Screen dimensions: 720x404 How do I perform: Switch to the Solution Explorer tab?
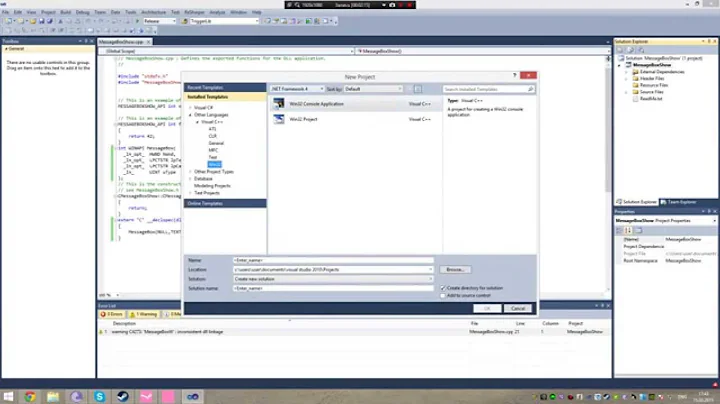[636, 202]
